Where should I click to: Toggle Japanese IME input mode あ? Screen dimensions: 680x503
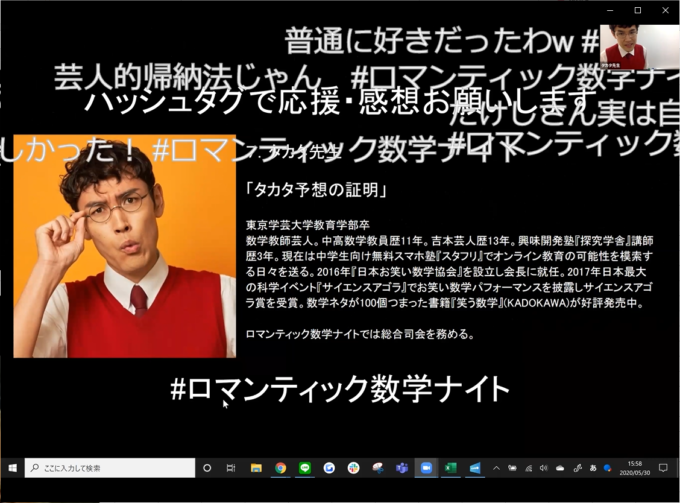point(593,468)
